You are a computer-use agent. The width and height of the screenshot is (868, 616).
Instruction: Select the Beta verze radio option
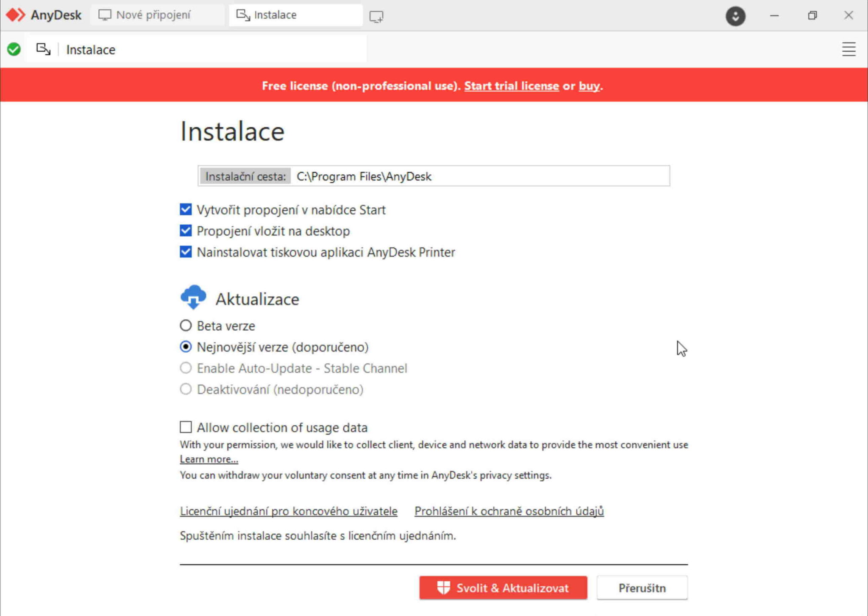tap(185, 326)
